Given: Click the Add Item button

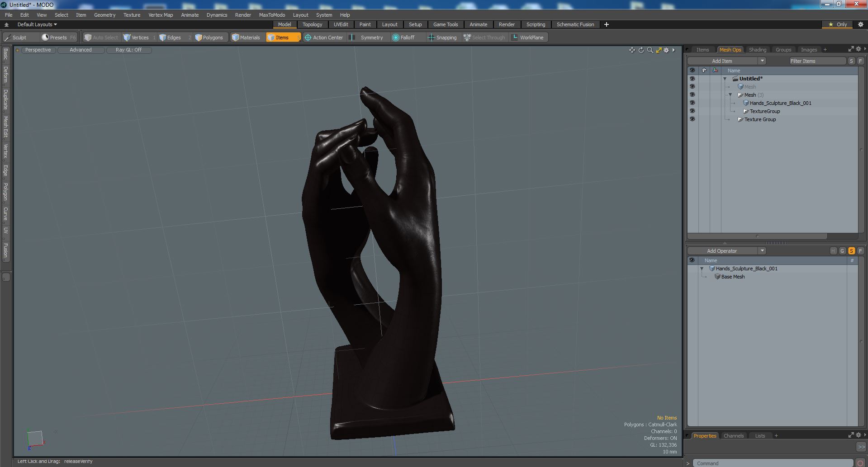Looking at the screenshot, I should point(722,61).
